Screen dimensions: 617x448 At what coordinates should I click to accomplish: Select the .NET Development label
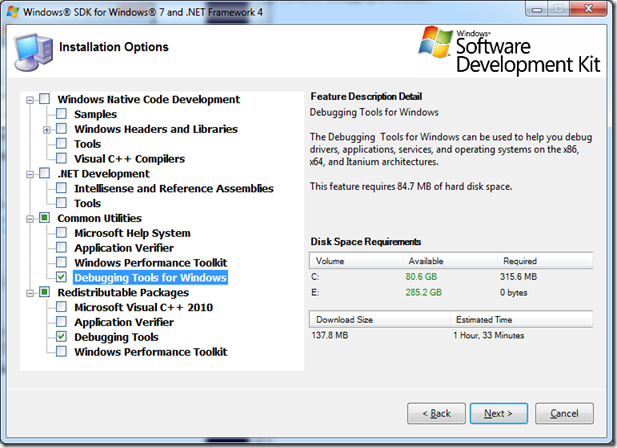click(x=103, y=173)
